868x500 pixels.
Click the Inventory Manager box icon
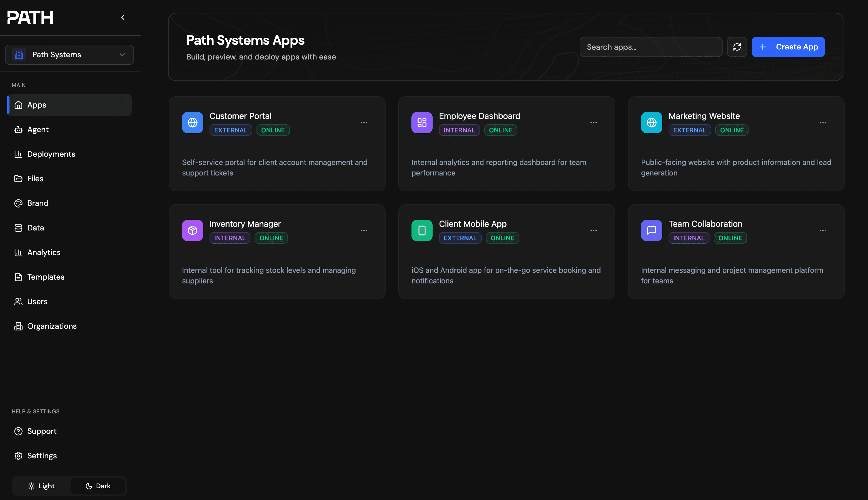click(192, 230)
